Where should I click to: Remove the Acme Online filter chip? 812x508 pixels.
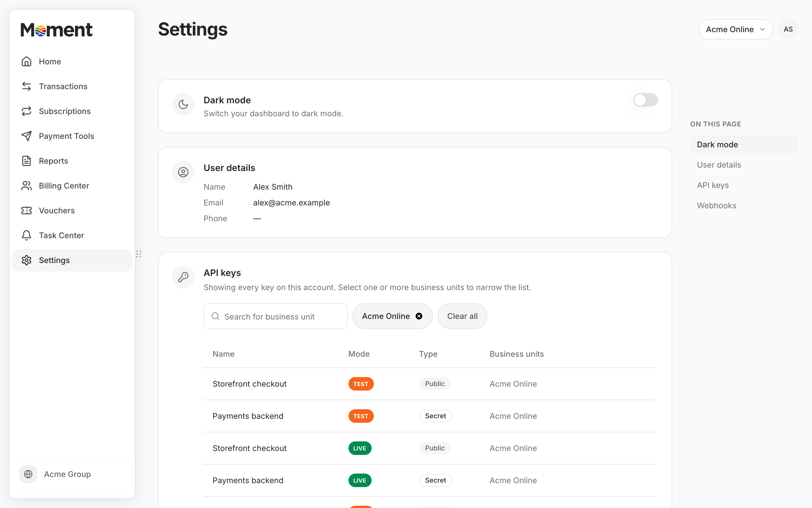click(x=419, y=316)
